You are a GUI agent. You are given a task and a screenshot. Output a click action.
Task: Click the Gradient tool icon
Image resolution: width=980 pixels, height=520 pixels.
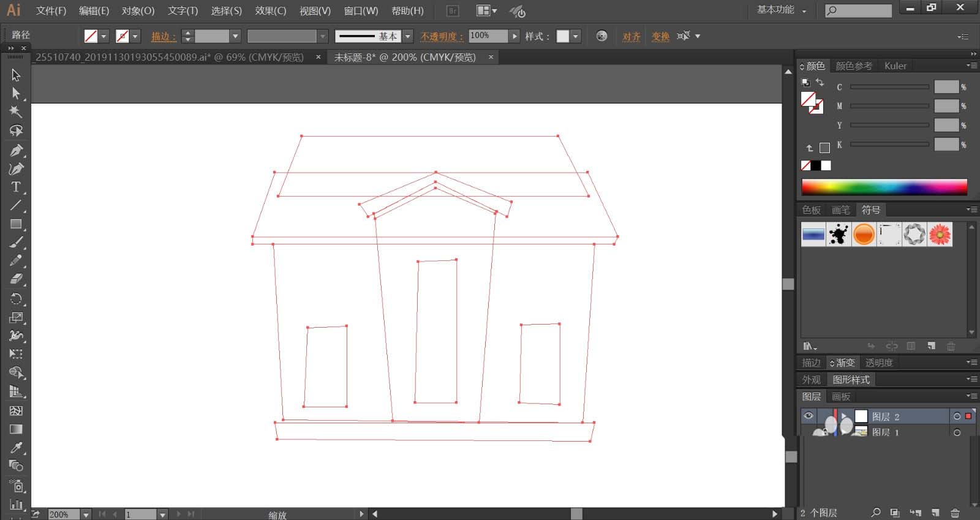(x=16, y=429)
